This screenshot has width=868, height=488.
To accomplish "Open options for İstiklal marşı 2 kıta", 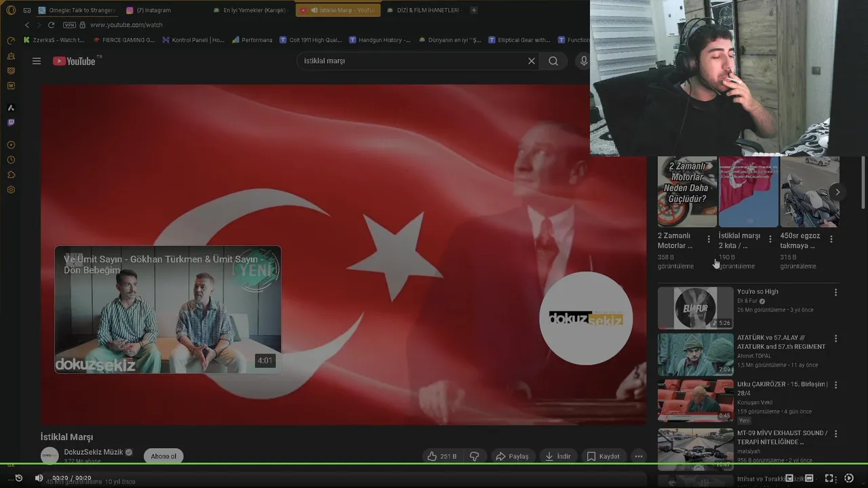I will (x=770, y=239).
